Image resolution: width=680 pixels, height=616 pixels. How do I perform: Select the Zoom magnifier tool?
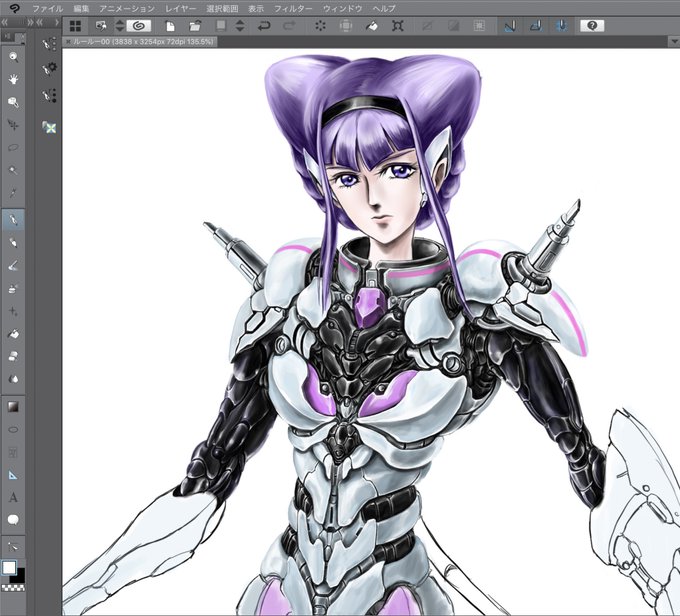(13, 56)
